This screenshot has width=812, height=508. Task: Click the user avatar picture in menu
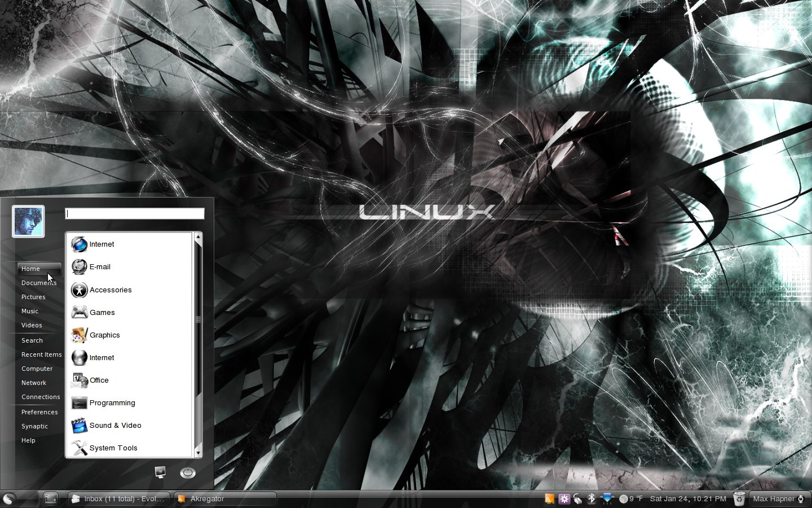(28, 221)
